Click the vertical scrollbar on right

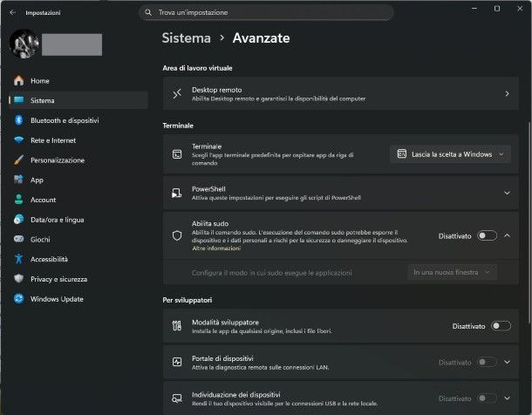coord(530,222)
